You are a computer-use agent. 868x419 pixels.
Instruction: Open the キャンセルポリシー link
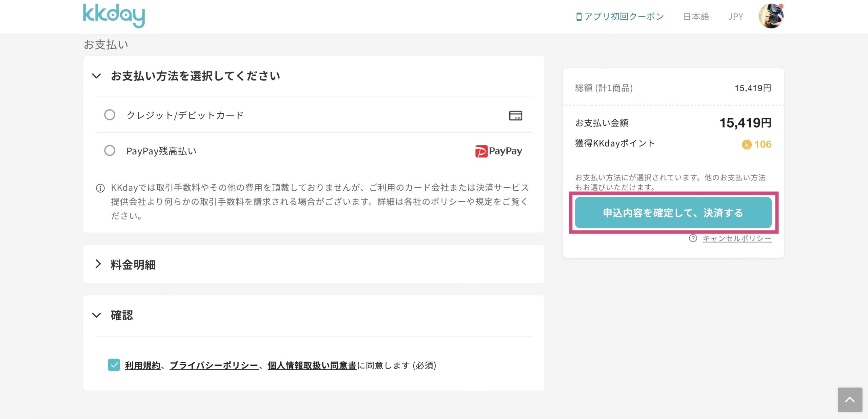pos(737,239)
